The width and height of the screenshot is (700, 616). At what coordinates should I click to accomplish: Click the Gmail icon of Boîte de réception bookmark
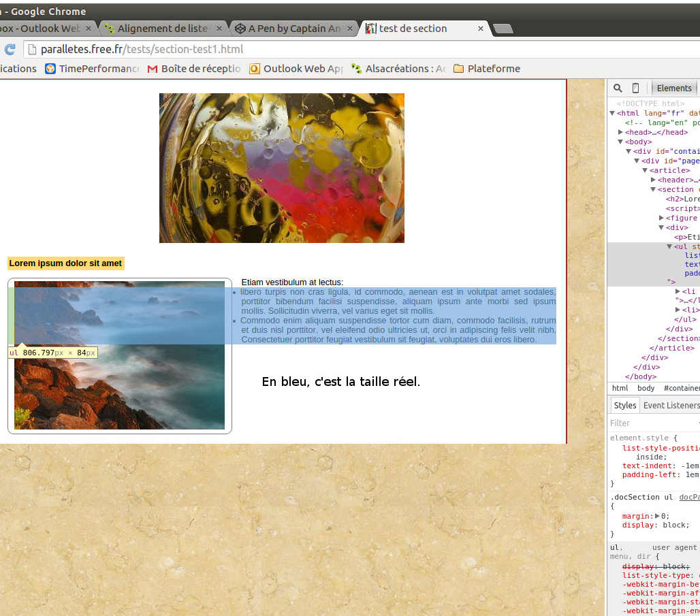tap(153, 69)
